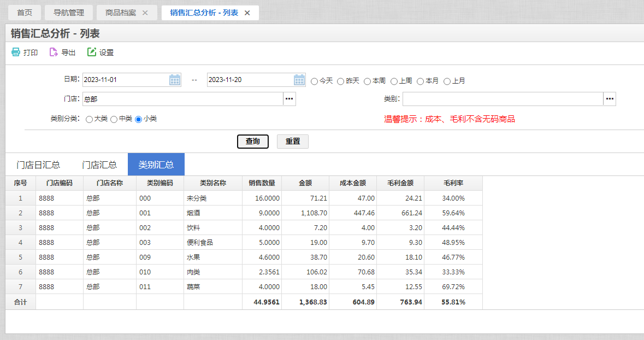Click amount cell 1,108.70

tap(305, 213)
